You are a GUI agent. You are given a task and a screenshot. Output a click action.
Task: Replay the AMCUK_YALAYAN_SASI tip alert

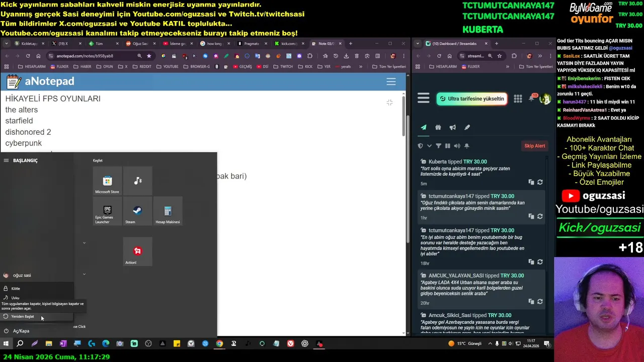pos(540,302)
